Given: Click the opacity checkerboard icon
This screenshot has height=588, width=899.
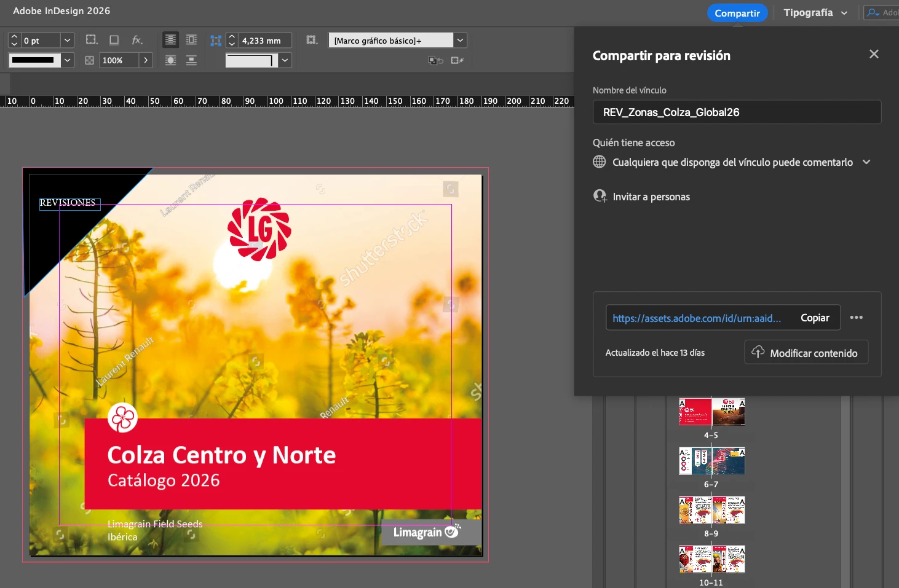Looking at the screenshot, I should 90,60.
